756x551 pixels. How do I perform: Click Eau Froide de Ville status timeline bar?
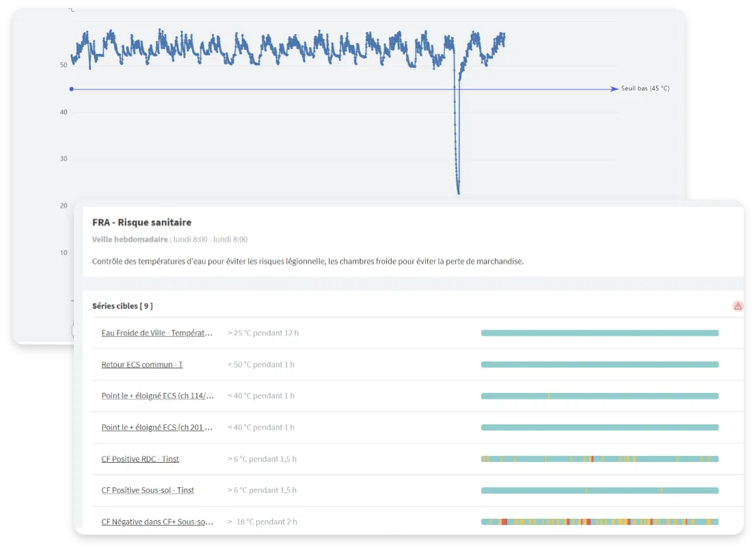[x=599, y=333]
